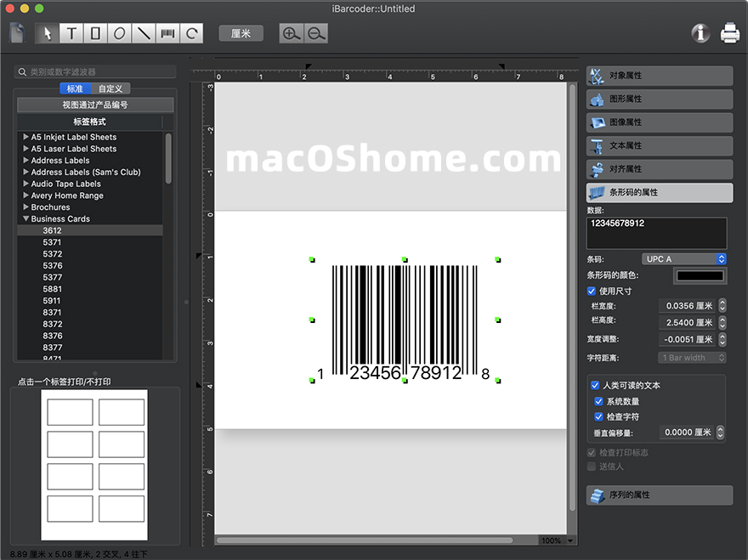Select the Rectangle tool
Screen dimensions: 748x560
pos(95,33)
